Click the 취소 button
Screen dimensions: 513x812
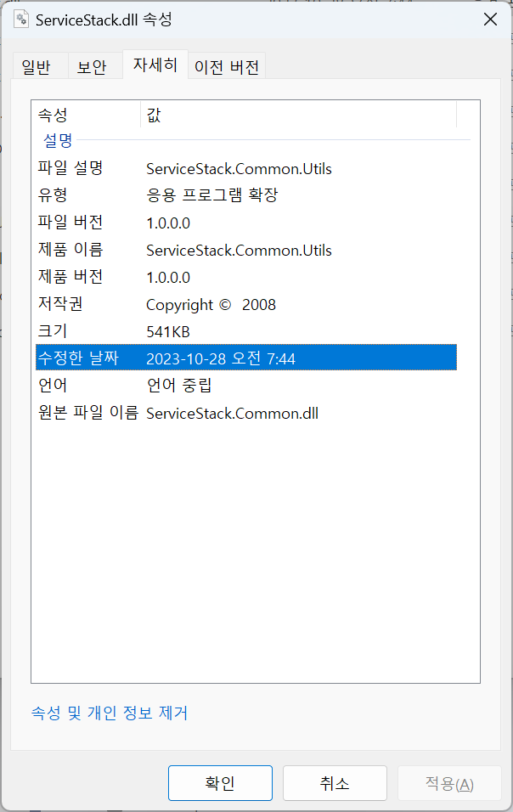tap(335, 783)
